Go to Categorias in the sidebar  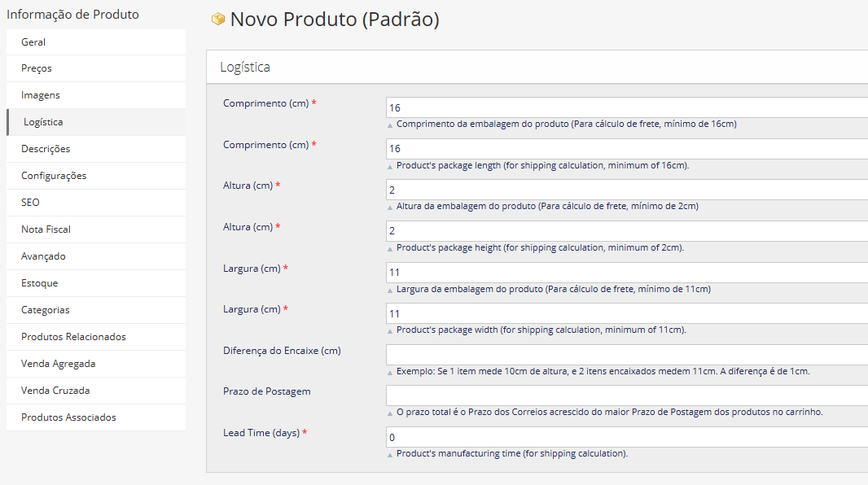pyautogui.click(x=46, y=310)
